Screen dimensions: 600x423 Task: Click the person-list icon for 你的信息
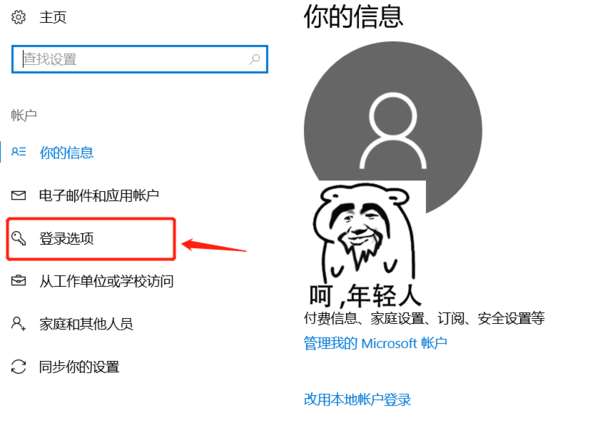18,152
